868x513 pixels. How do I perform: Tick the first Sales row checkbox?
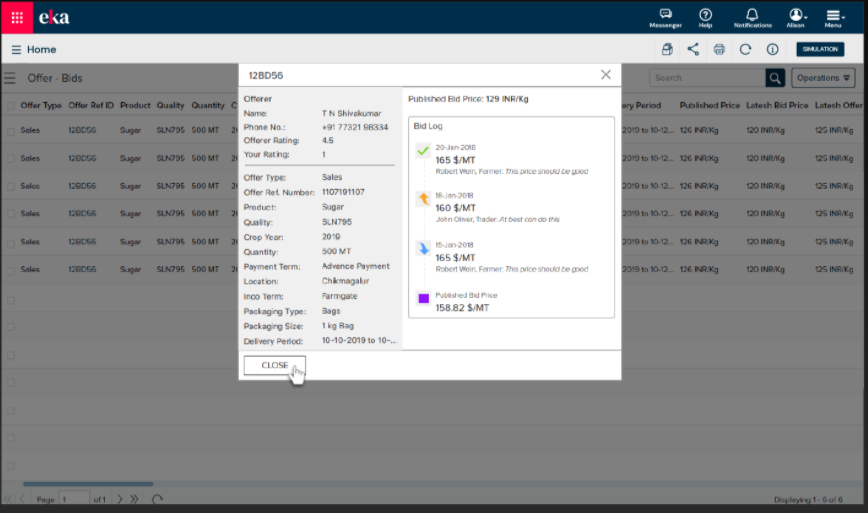point(11,131)
